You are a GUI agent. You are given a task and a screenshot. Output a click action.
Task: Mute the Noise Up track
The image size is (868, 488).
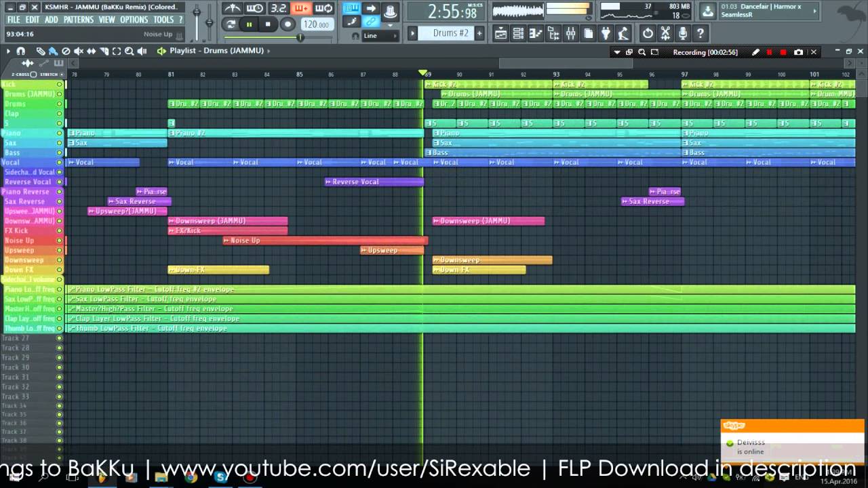60,241
